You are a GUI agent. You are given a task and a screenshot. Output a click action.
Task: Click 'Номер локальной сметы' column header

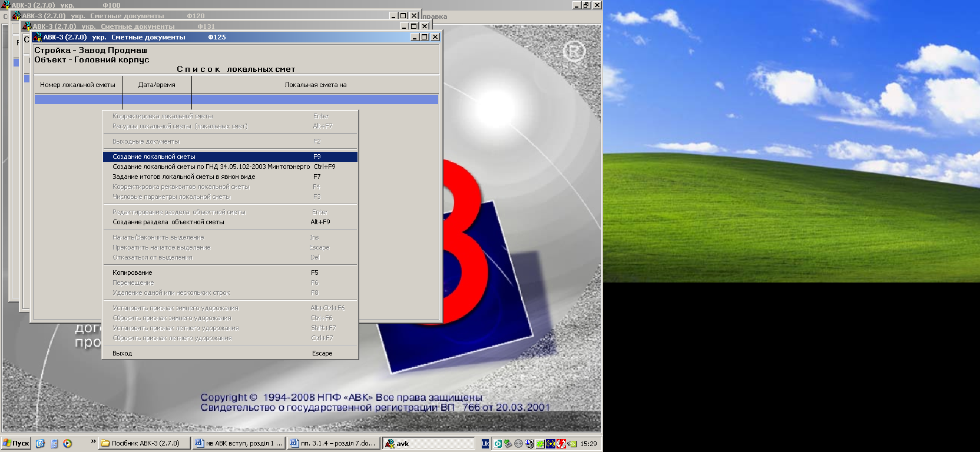pyautogui.click(x=78, y=85)
